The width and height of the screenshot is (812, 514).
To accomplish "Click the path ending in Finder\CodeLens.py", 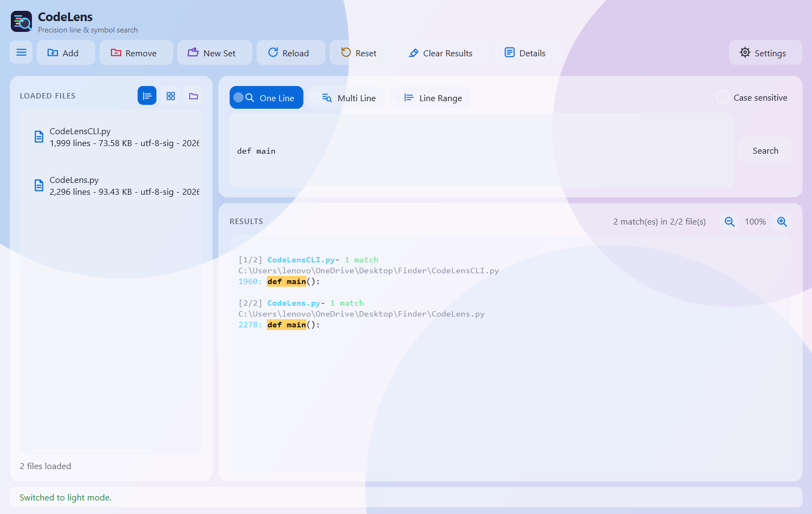I will [362, 314].
